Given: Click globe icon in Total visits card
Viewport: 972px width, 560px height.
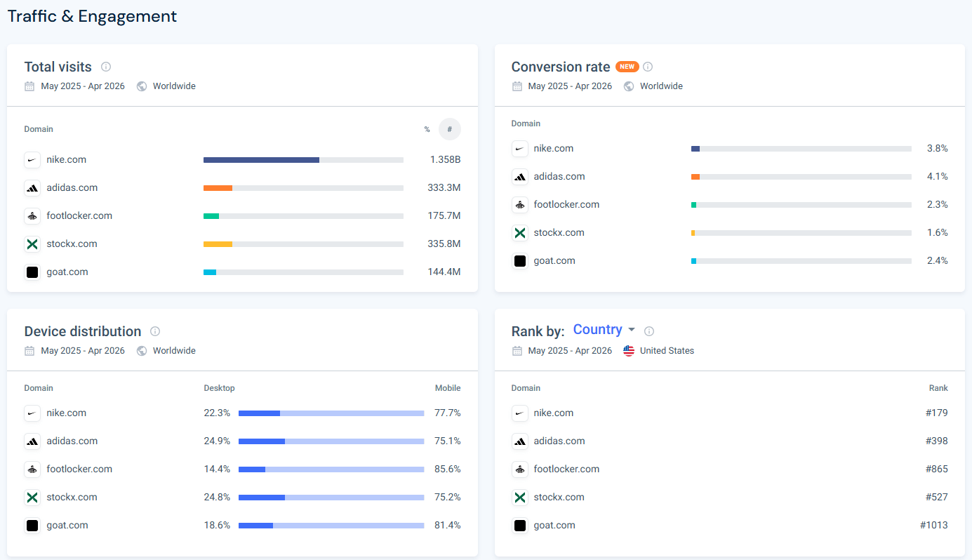Looking at the screenshot, I should [142, 86].
